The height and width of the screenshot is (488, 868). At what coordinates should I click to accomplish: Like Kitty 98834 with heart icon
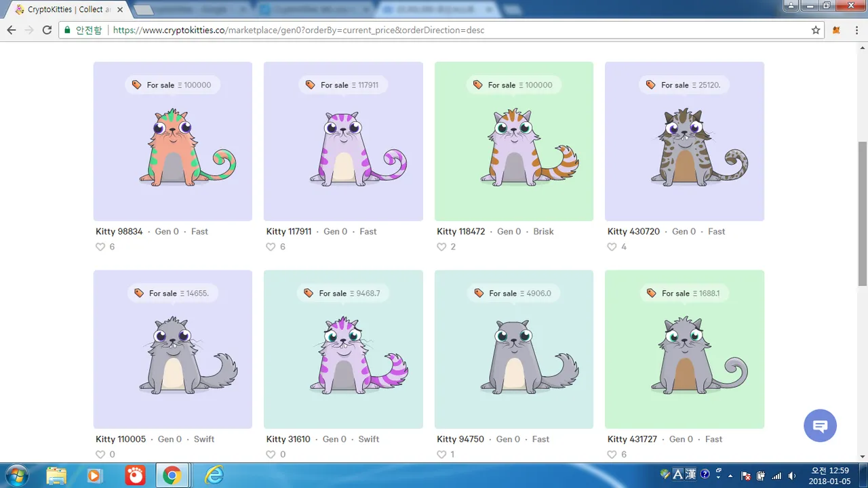(x=100, y=247)
